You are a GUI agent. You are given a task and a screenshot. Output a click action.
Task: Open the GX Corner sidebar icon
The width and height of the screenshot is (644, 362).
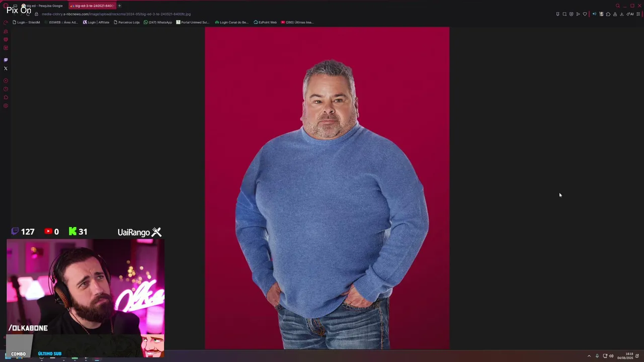coord(6,23)
